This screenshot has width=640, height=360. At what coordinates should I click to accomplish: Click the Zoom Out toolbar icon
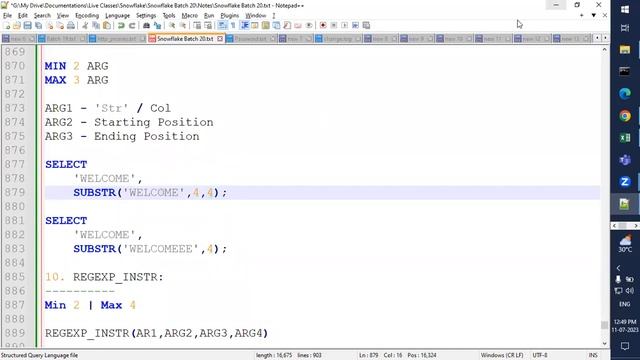[183, 25]
